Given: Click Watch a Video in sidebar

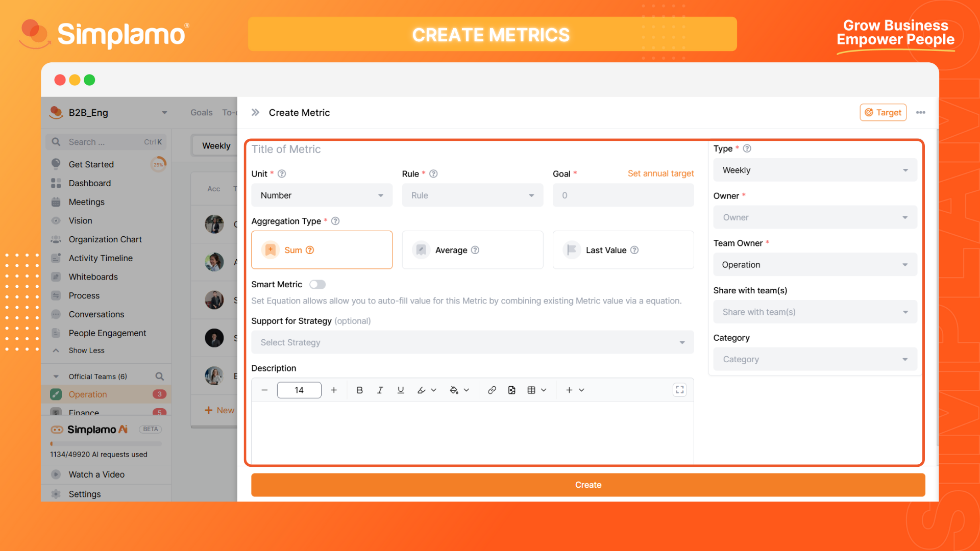Looking at the screenshot, I should (96, 474).
